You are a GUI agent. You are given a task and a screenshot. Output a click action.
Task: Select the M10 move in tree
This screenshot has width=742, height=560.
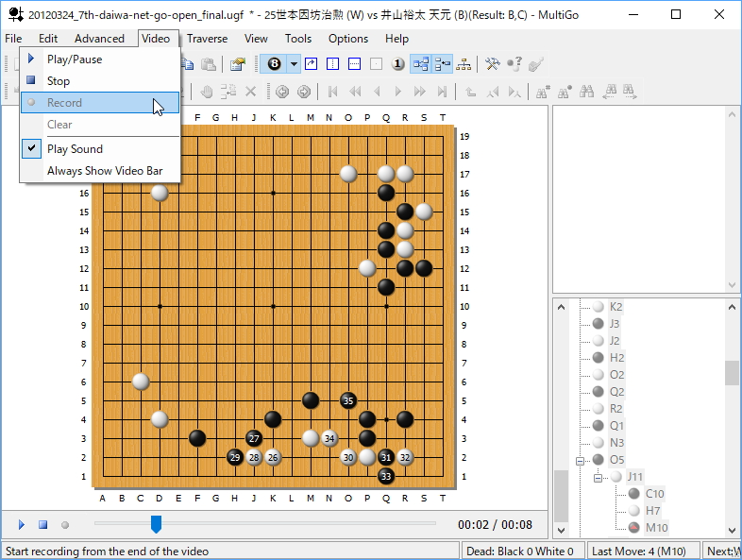(x=656, y=527)
